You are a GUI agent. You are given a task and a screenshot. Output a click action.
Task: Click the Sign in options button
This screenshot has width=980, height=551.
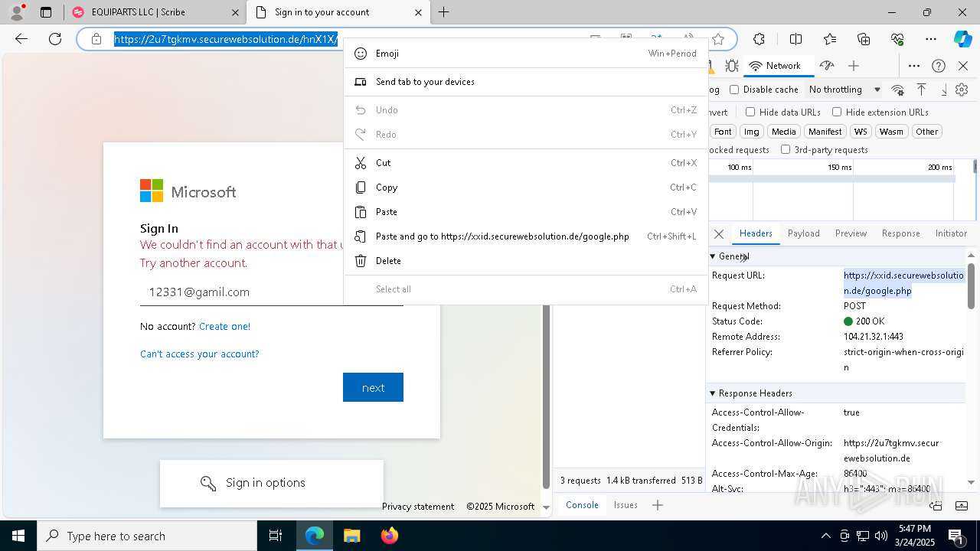click(x=271, y=483)
